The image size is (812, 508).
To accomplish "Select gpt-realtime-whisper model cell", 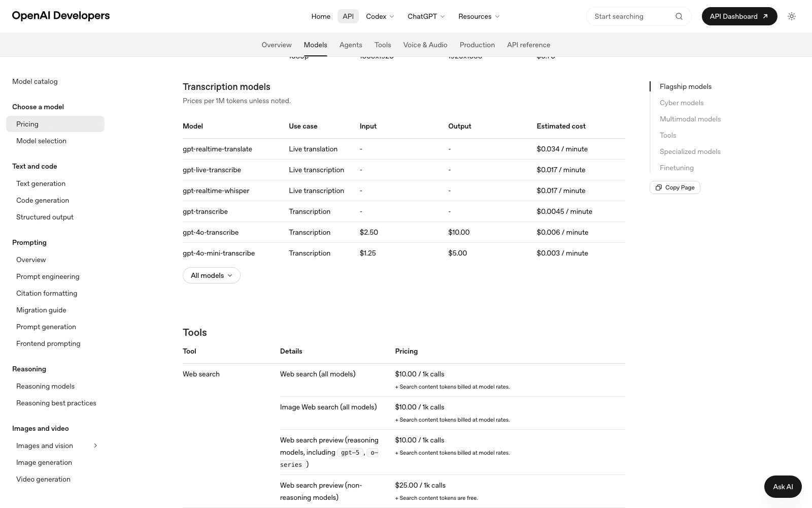I will (x=216, y=190).
